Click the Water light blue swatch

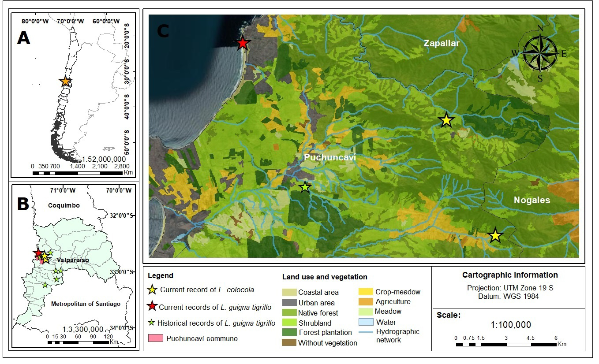coord(366,322)
